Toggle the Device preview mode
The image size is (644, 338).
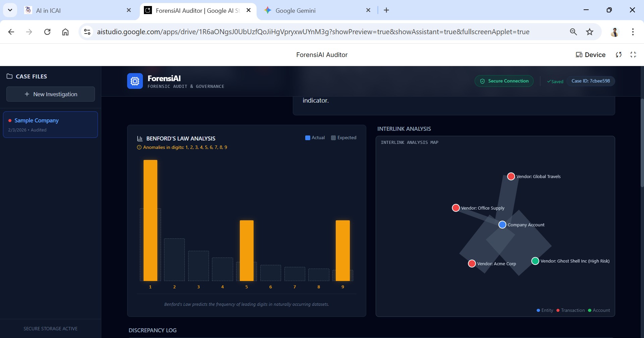(590, 55)
